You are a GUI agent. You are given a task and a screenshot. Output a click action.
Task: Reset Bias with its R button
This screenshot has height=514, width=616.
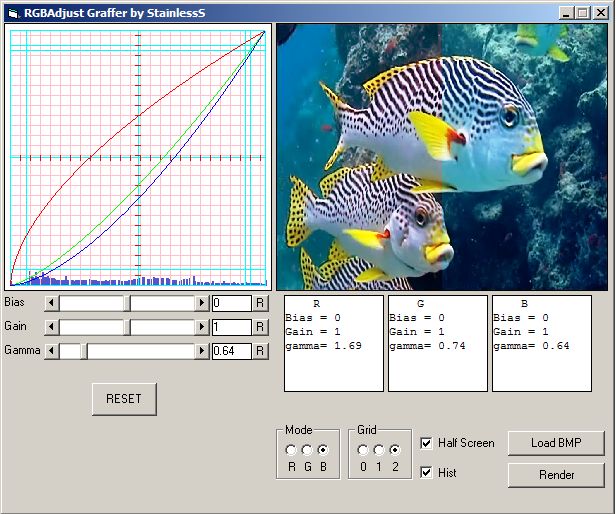260,303
